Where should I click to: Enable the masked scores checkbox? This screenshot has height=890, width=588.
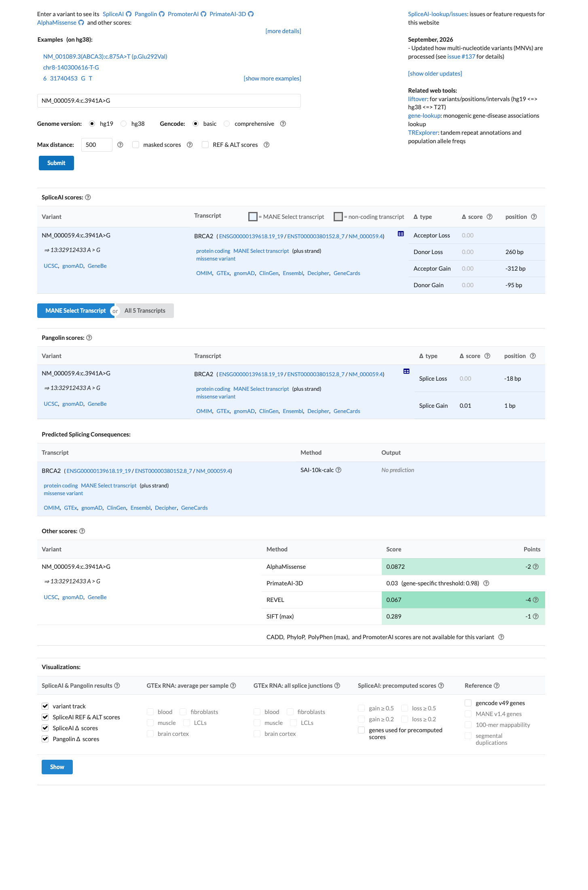pos(136,145)
